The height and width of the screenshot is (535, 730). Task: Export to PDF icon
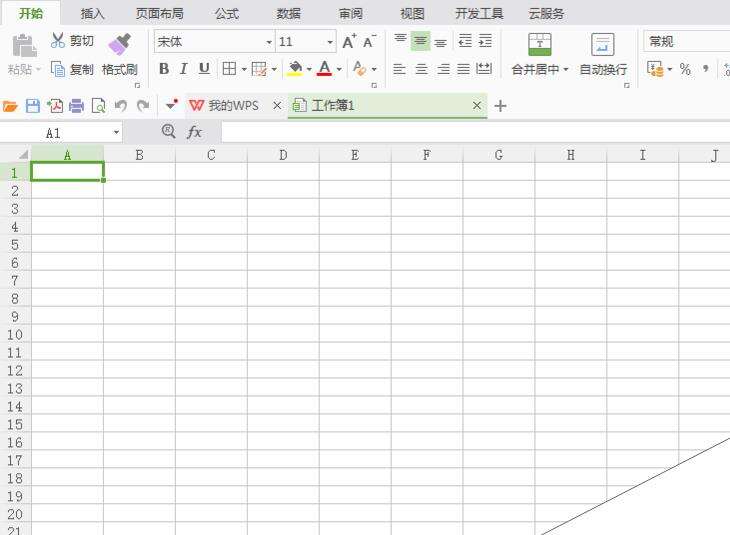pos(55,106)
